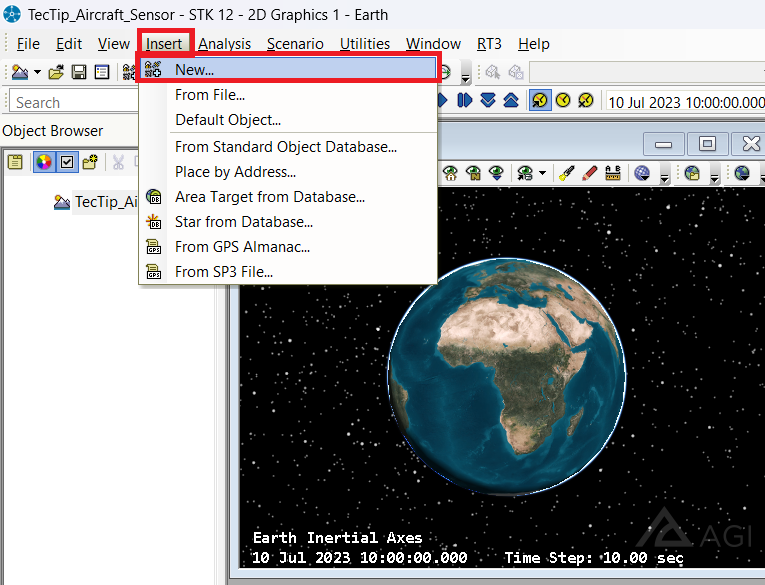
Task: Click the Open Scenario folder icon
Action: pos(56,72)
